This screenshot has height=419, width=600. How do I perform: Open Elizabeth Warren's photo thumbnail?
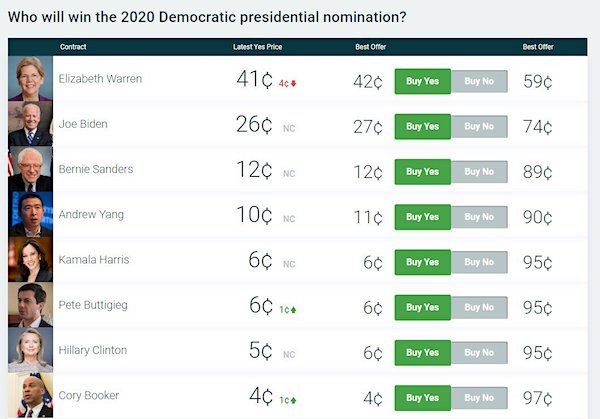coord(30,78)
